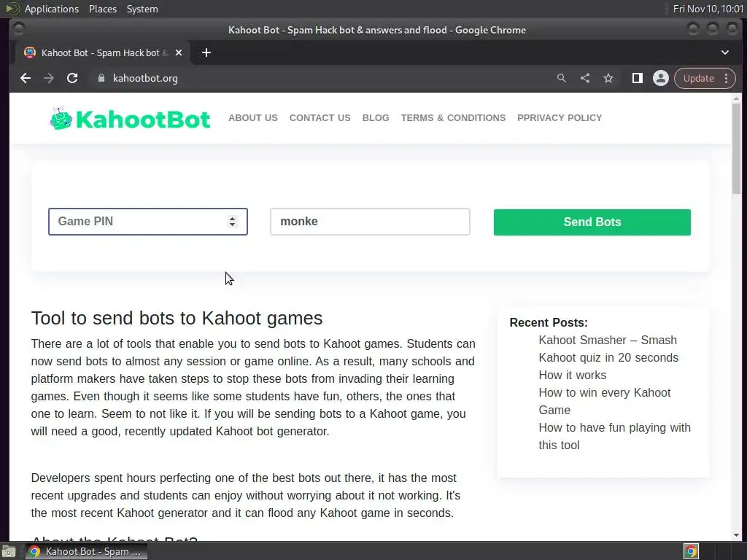Viewport: 747px width, 560px height.
Task: Click the scrollbar down arrow
Action: 737,535
